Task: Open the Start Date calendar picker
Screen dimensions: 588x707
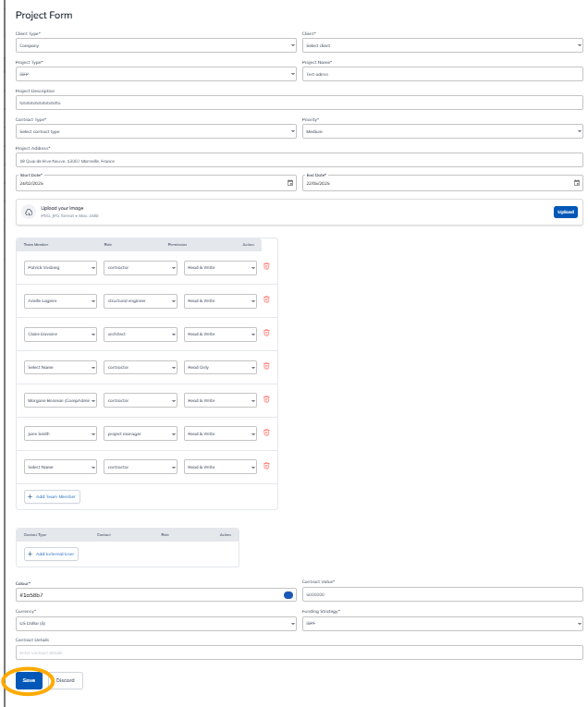Action: 290,183
